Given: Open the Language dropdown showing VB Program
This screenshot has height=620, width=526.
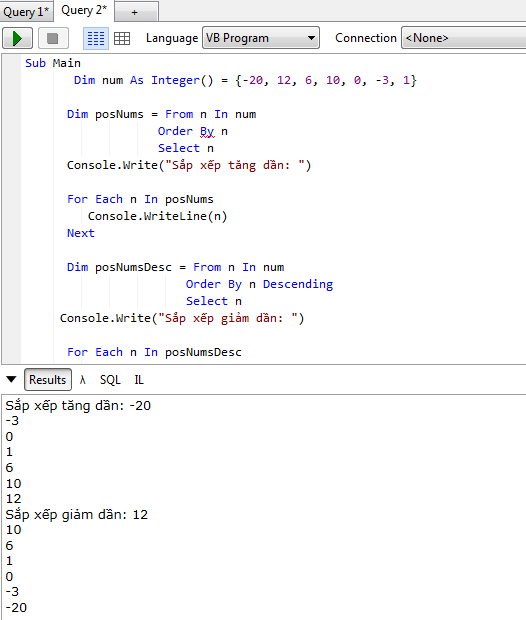Looking at the screenshot, I should (261, 38).
